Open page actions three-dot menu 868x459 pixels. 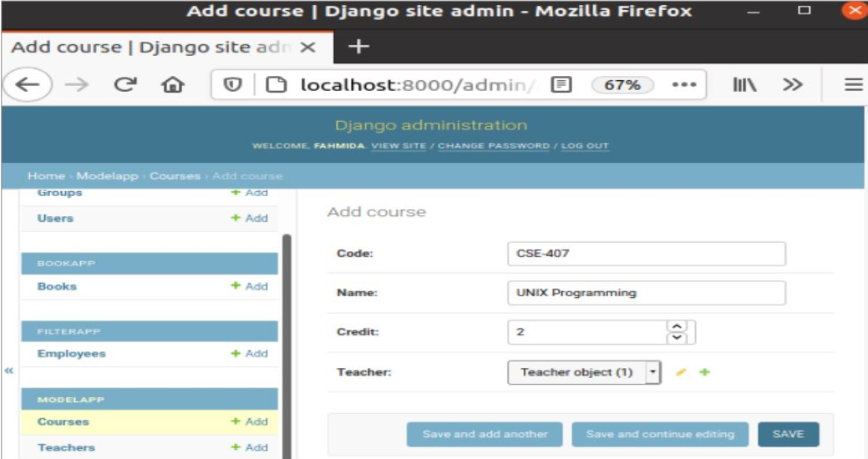(684, 84)
